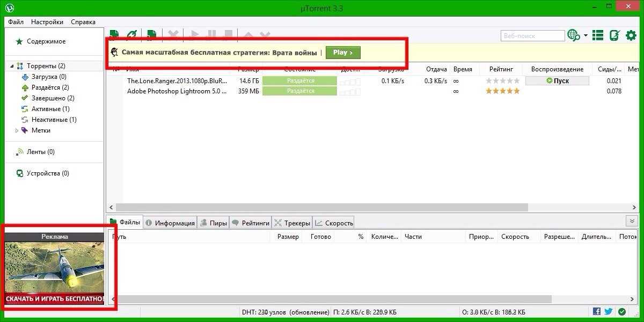Click the Start Torrent play toolbar icon
The image size is (644, 322).
195,34
